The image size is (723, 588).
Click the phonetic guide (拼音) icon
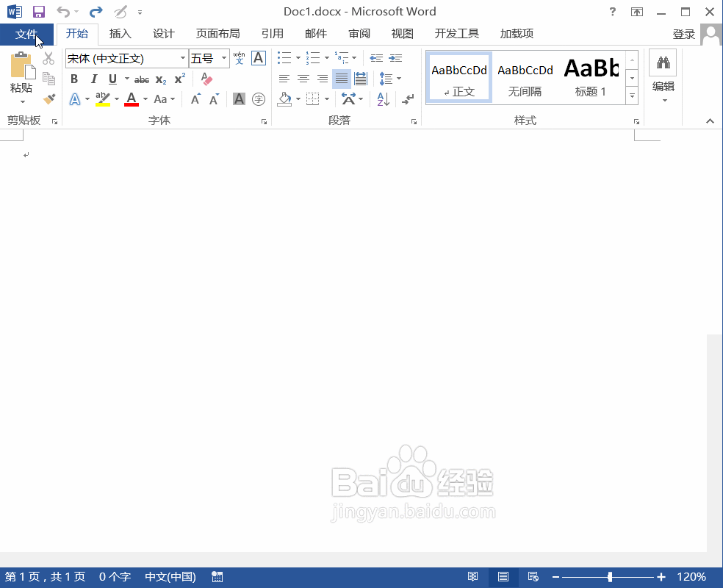coord(238,58)
